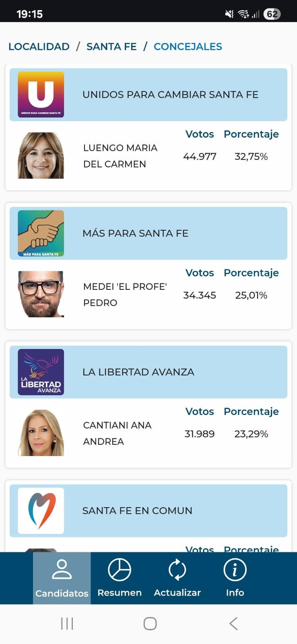Tap the battery indicator in status bar

click(272, 14)
